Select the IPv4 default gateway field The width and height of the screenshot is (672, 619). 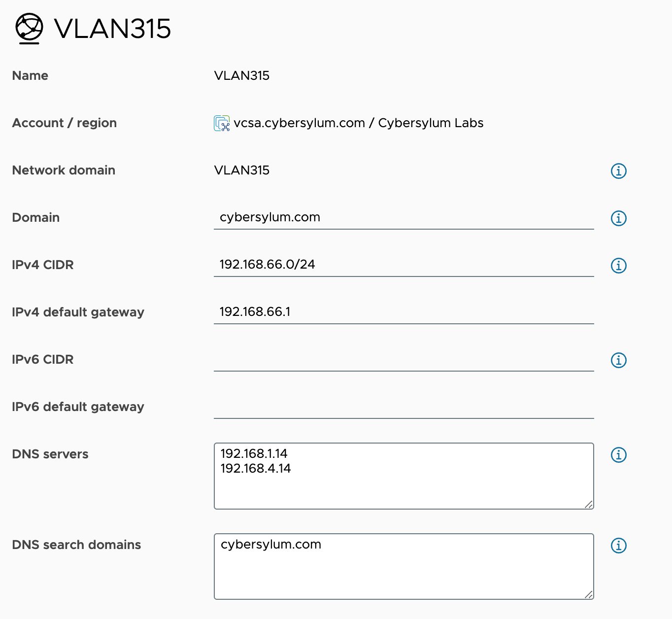click(403, 312)
